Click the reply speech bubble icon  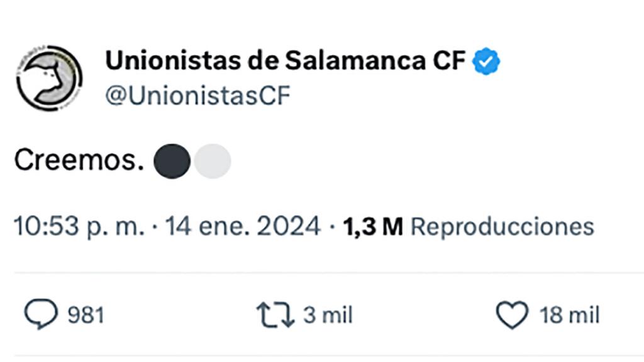coord(41,313)
